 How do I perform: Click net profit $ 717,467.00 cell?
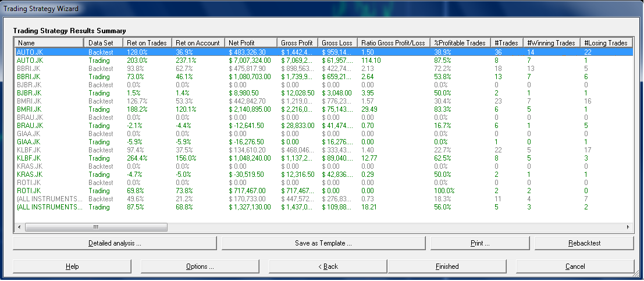point(248,191)
